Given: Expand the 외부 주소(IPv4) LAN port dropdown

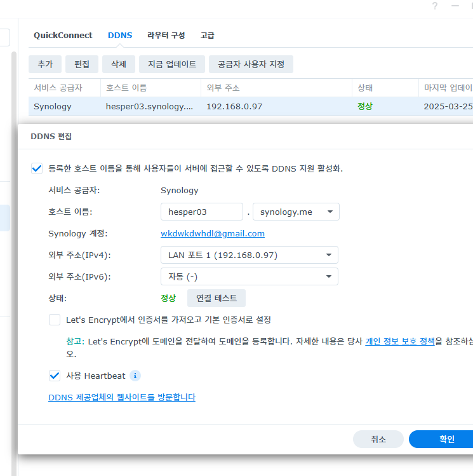Looking at the screenshot, I should pos(250,255).
